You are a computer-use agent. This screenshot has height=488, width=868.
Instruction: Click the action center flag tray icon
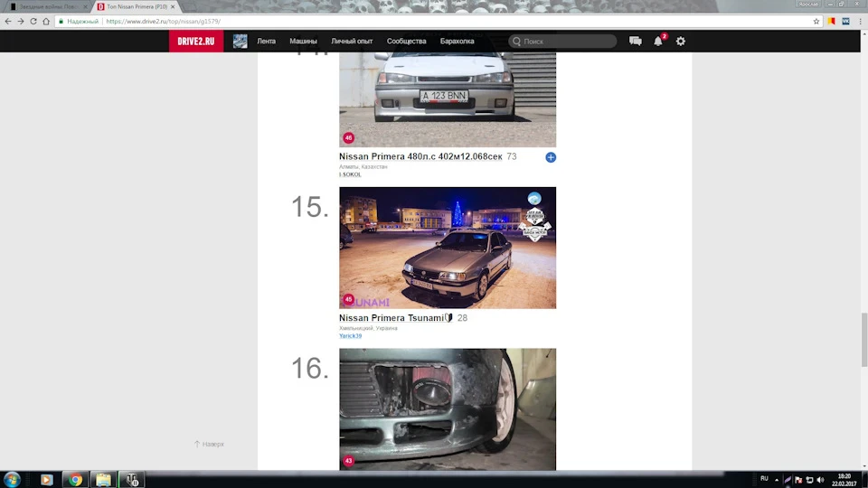pos(798,480)
